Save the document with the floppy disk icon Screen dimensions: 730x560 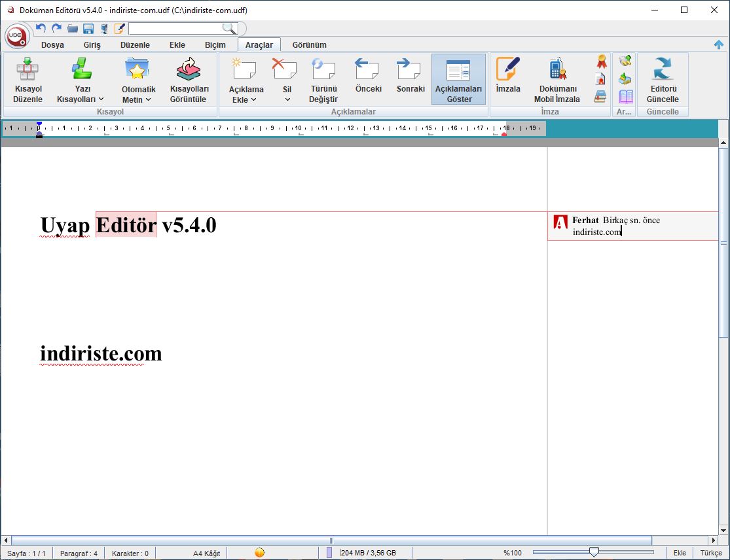pos(88,29)
